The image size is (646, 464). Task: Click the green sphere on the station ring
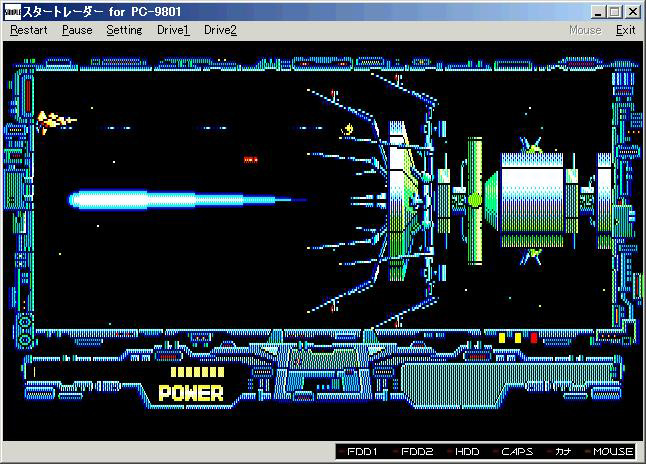tap(475, 200)
